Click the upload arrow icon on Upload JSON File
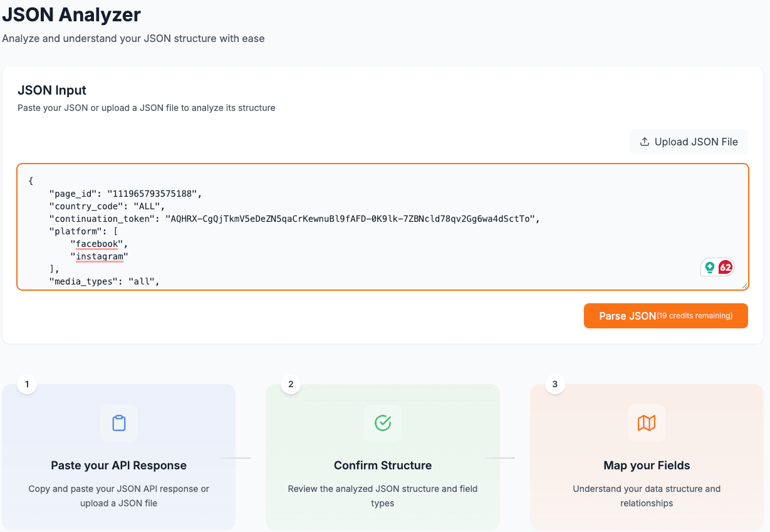The image size is (770, 532). [644, 142]
